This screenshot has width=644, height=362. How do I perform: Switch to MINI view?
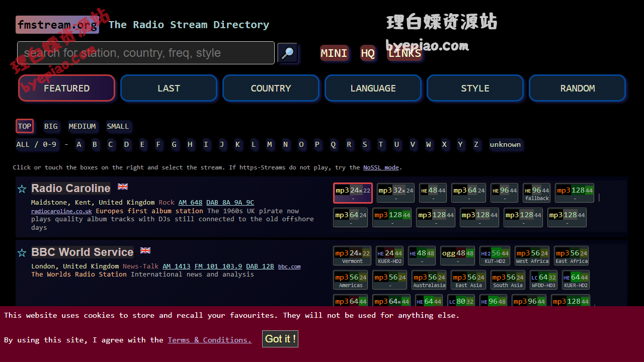tap(334, 53)
